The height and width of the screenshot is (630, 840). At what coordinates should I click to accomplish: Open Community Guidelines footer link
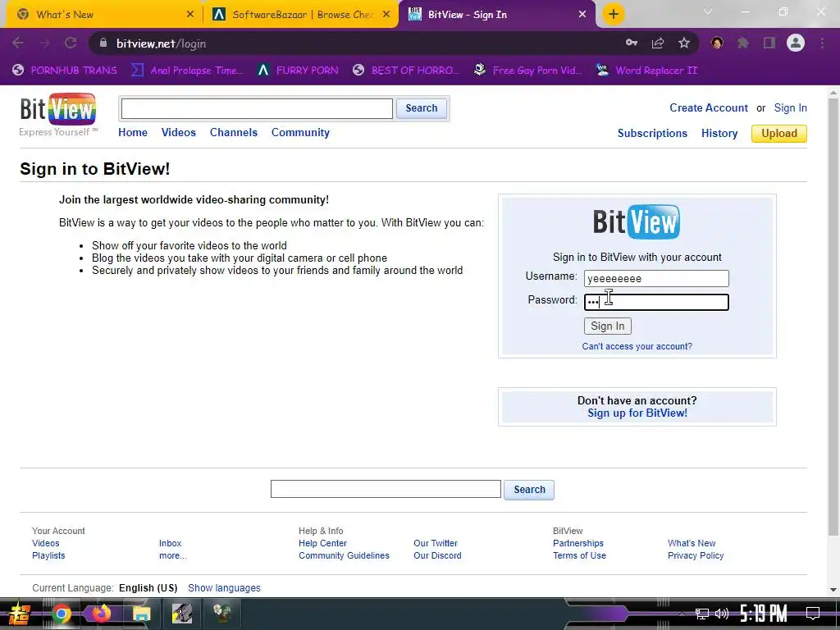click(344, 555)
